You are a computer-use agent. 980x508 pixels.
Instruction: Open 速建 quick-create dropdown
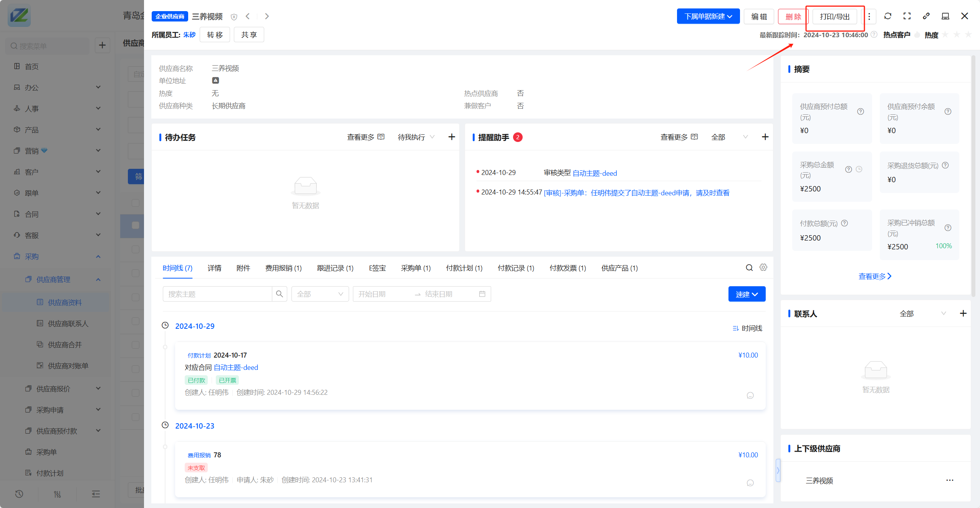[x=747, y=294]
